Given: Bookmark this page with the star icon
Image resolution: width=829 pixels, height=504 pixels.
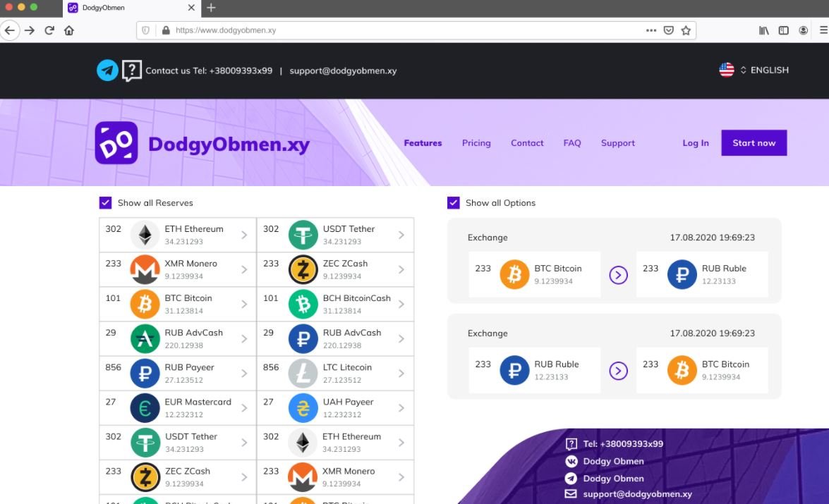Looking at the screenshot, I should coord(686,30).
